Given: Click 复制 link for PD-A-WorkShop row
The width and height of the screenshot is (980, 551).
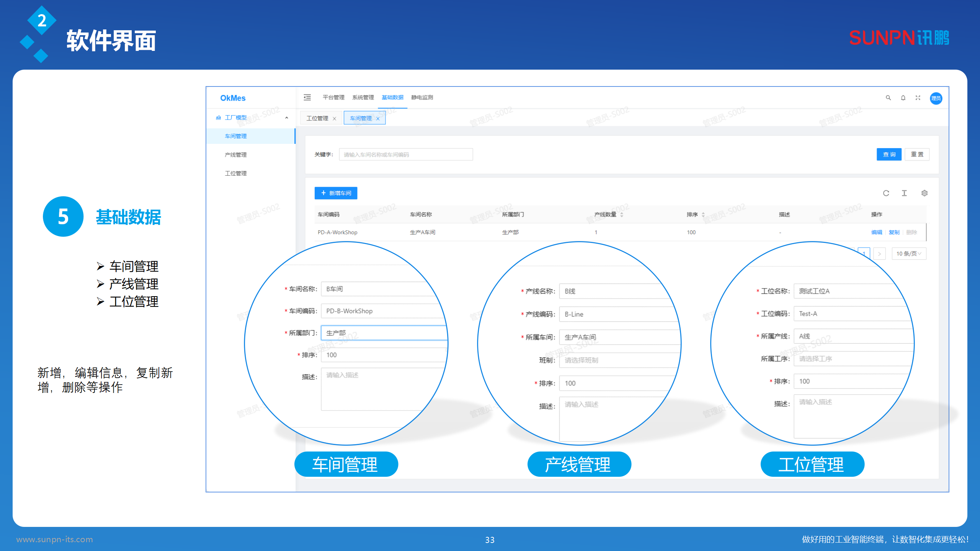Looking at the screenshot, I should click(894, 232).
